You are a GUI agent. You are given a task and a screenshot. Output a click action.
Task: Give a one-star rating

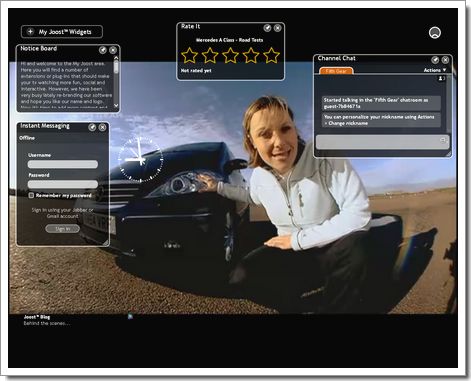tap(189, 55)
